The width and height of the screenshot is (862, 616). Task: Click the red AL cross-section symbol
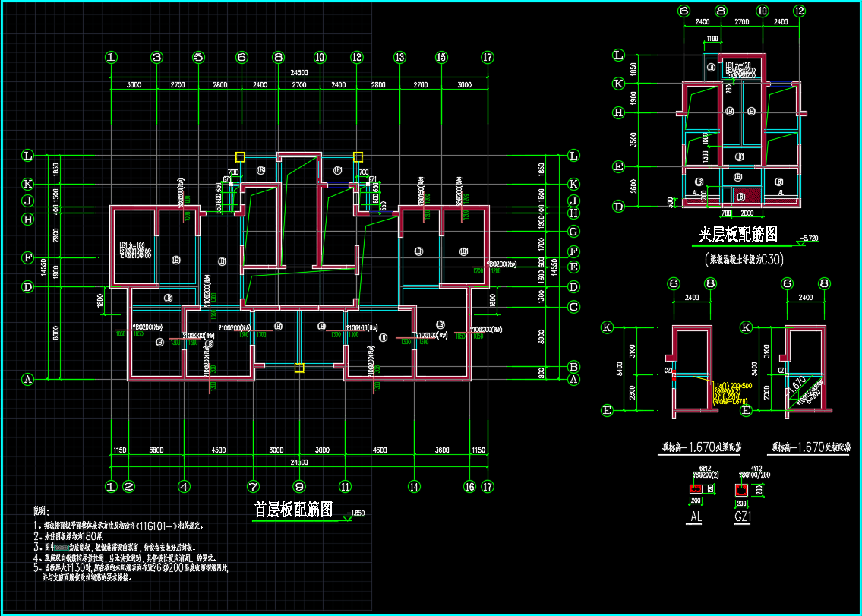point(696,489)
